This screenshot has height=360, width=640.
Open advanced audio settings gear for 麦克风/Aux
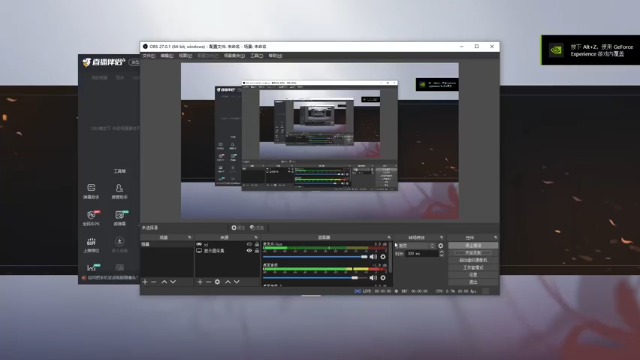pyautogui.click(x=383, y=257)
